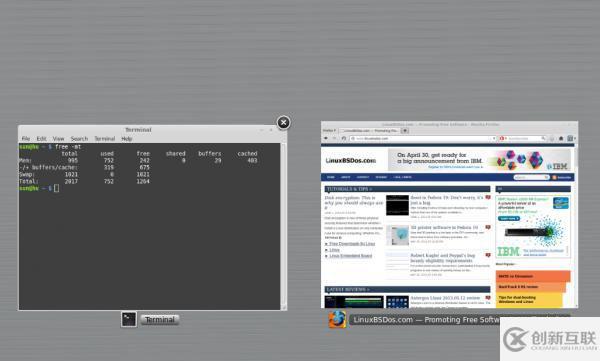Click the Firefox search box magnifier icon

pos(543,138)
